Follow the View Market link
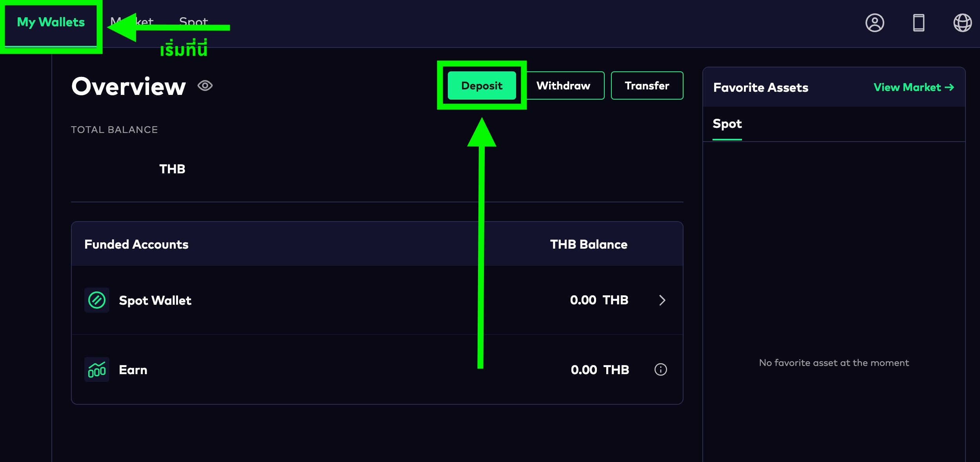980x462 pixels. click(907, 87)
